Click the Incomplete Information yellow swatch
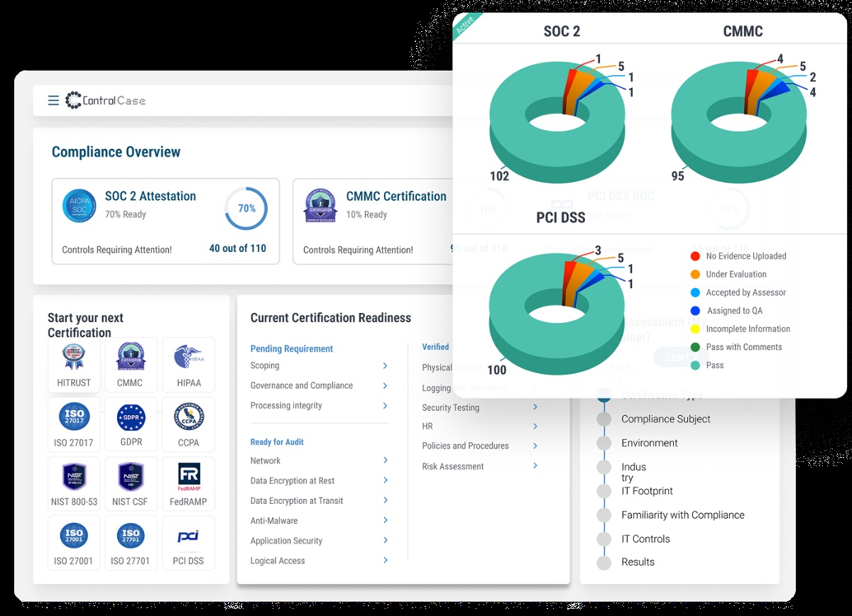 point(695,329)
